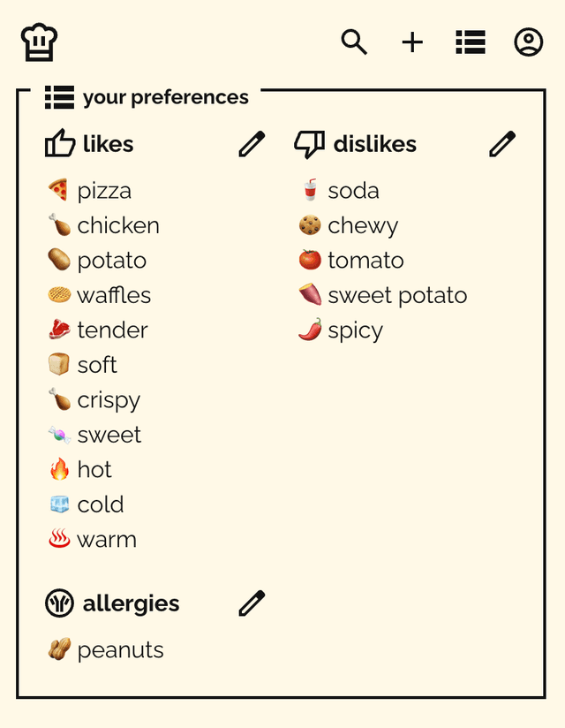Image resolution: width=565 pixels, height=728 pixels.
Task: Open the list icon in the header
Action: [x=471, y=42]
